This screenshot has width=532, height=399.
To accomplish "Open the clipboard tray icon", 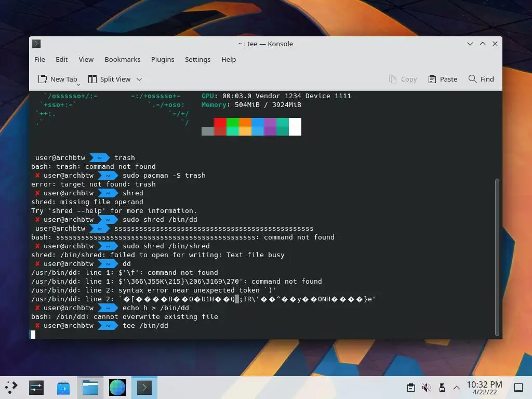I will pos(410,388).
